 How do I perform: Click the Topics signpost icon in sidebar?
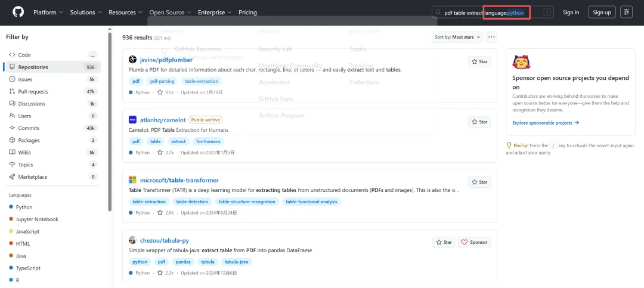[13, 165]
